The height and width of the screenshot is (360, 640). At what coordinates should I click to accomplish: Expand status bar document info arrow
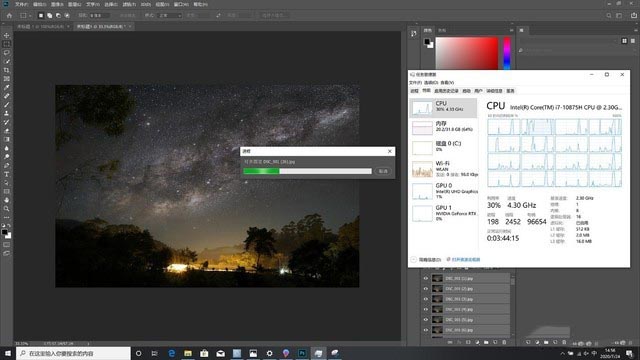pyautogui.click(x=88, y=344)
